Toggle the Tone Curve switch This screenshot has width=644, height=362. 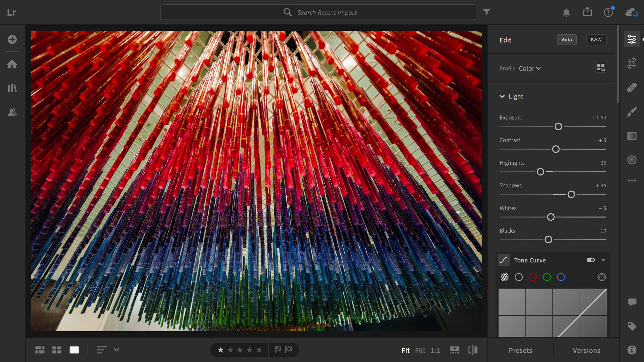[x=591, y=260]
